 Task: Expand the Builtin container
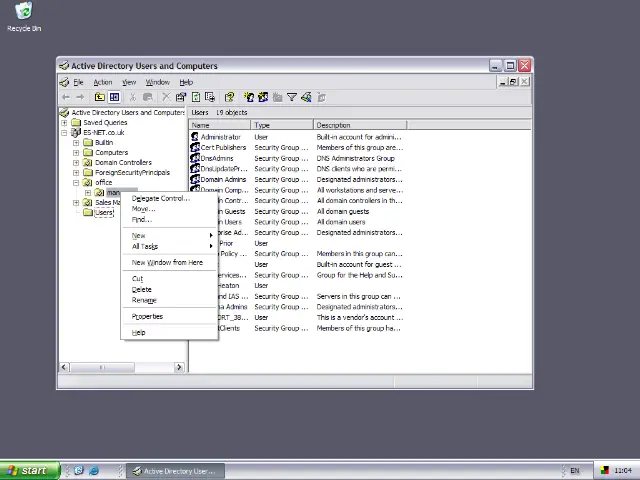pos(76,142)
